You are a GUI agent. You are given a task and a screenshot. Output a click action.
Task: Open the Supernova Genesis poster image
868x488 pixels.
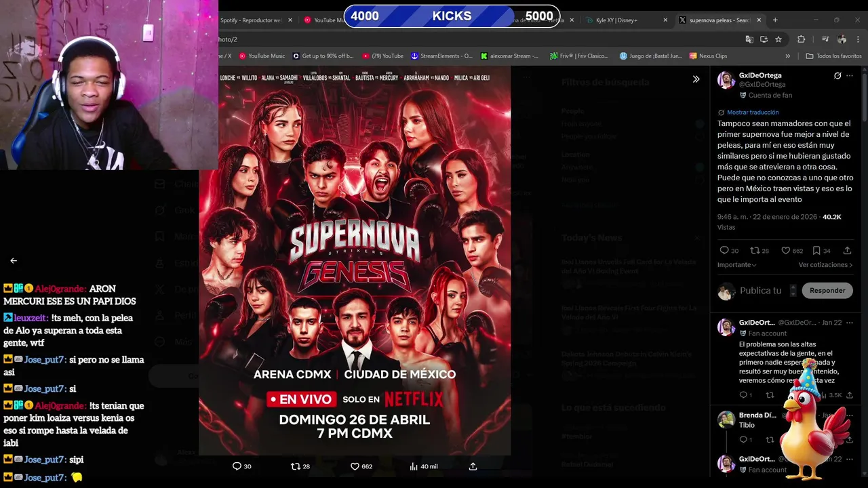pyautogui.click(x=355, y=260)
